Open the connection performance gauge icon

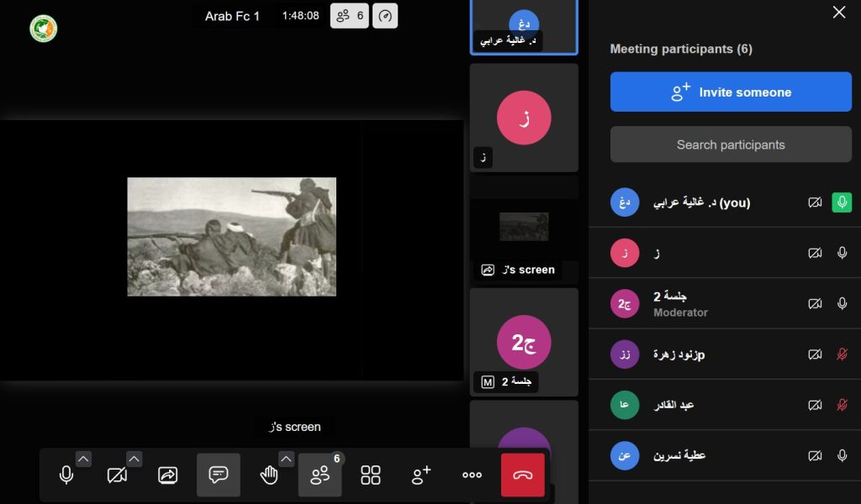point(385,16)
